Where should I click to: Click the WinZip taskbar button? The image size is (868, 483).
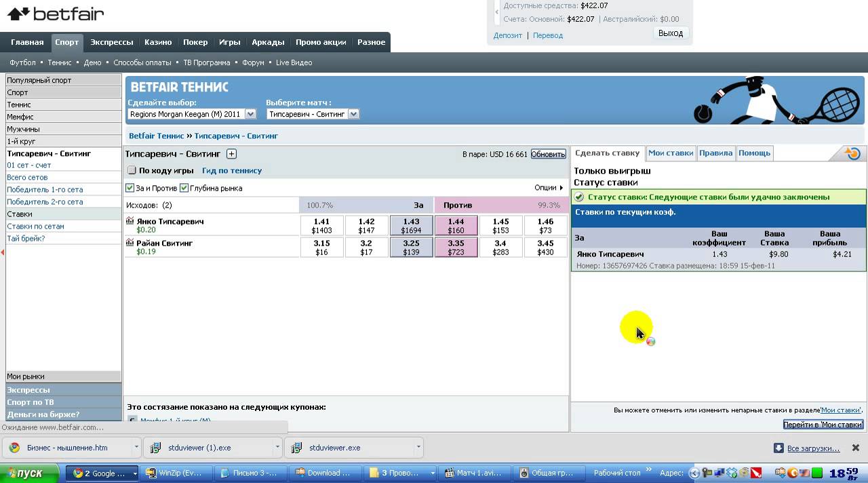pyautogui.click(x=178, y=473)
